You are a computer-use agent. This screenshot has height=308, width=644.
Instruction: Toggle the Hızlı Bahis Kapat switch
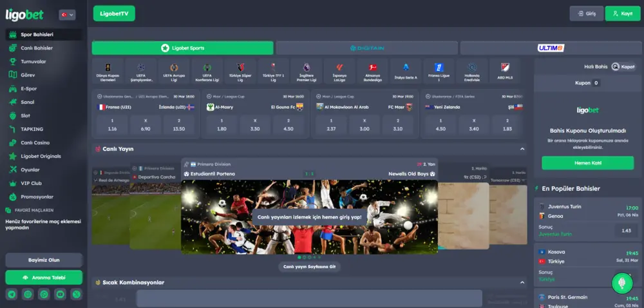point(623,66)
